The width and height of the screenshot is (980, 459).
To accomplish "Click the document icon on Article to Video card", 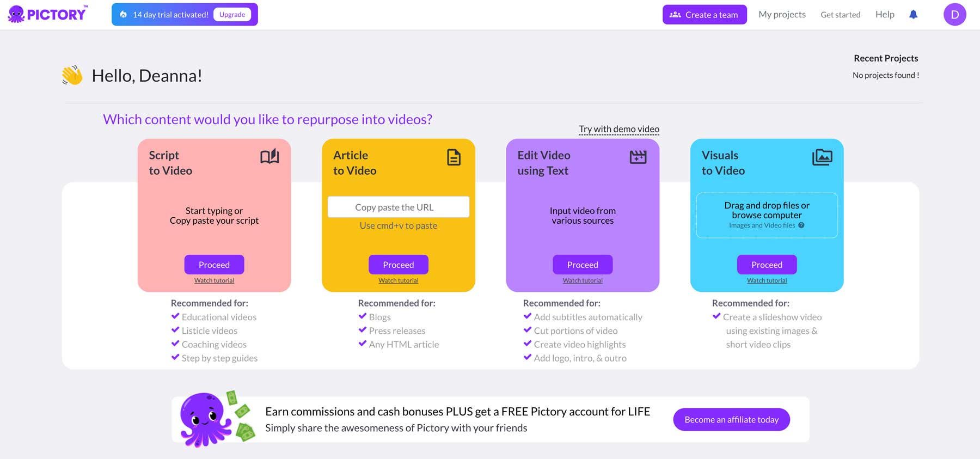I will tap(454, 157).
